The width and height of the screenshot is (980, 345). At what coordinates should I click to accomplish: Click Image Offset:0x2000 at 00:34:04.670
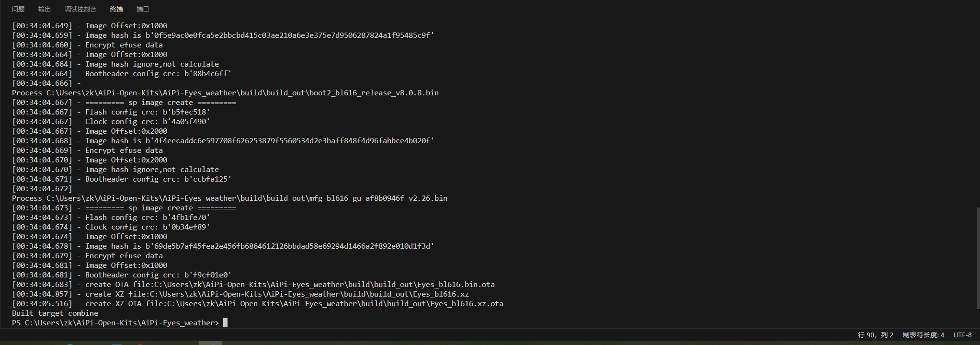point(126,160)
